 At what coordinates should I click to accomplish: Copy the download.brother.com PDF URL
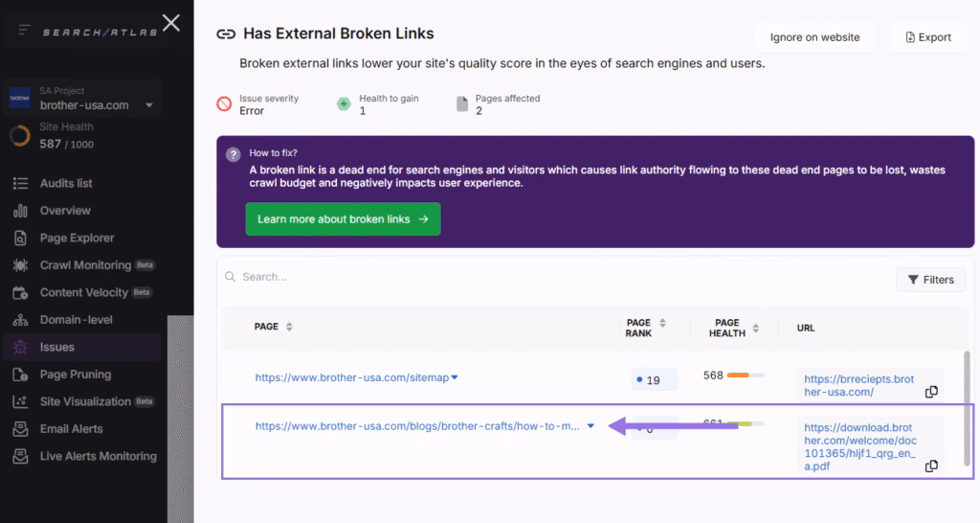coord(931,466)
